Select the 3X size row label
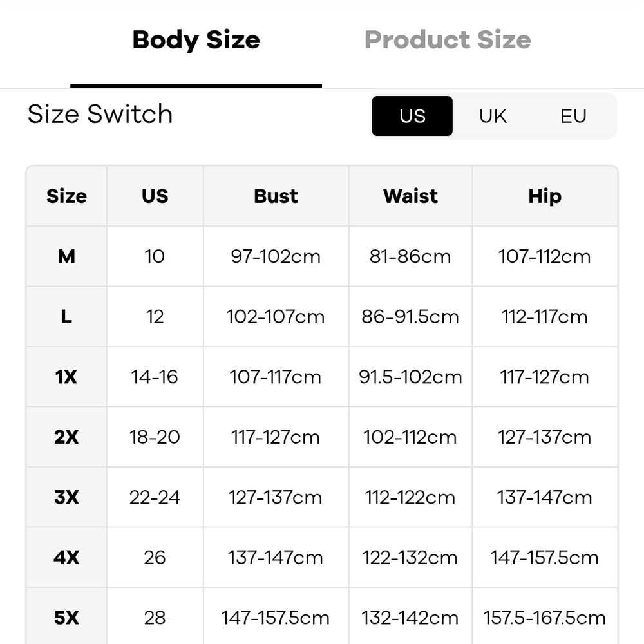This screenshot has width=644, height=644. coord(66,497)
